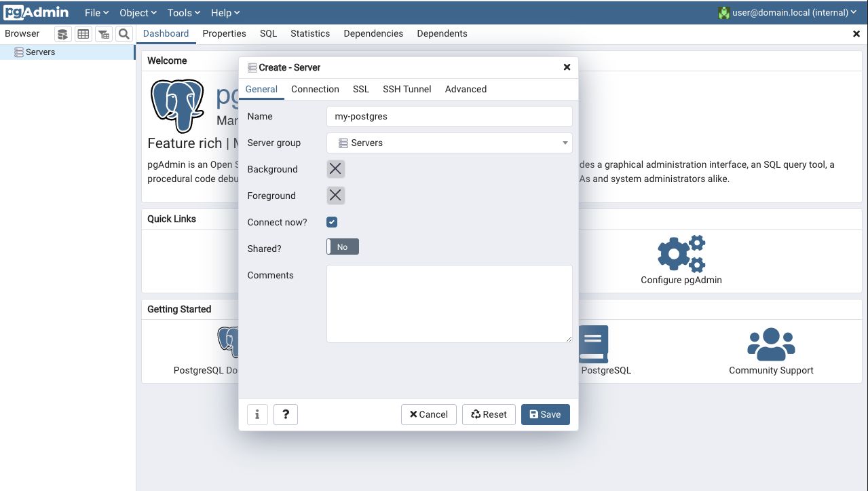The width and height of the screenshot is (868, 491).
Task: Close the Create - Server dialog
Action: click(x=567, y=67)
